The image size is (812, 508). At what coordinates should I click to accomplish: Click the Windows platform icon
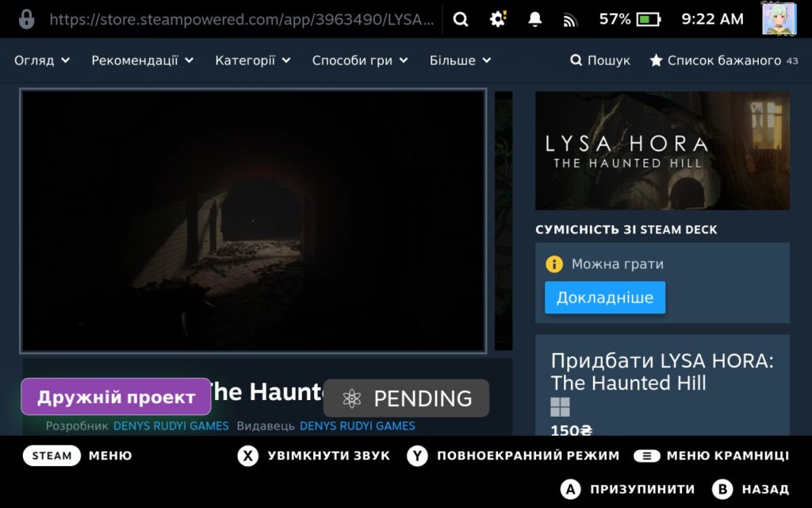coord(560,407)
